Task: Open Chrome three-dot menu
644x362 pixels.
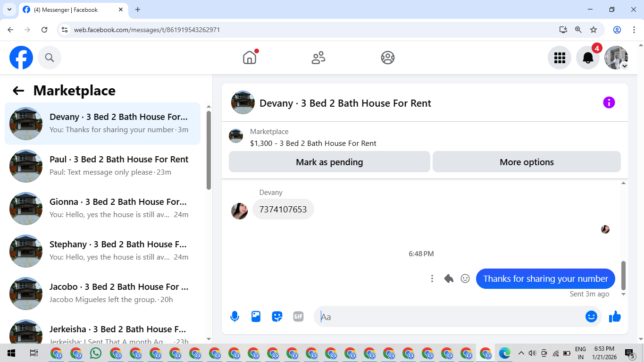Action: [634, 30]
